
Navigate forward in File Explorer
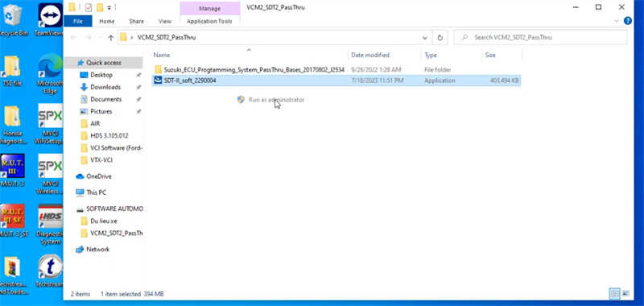coord(88,37)
